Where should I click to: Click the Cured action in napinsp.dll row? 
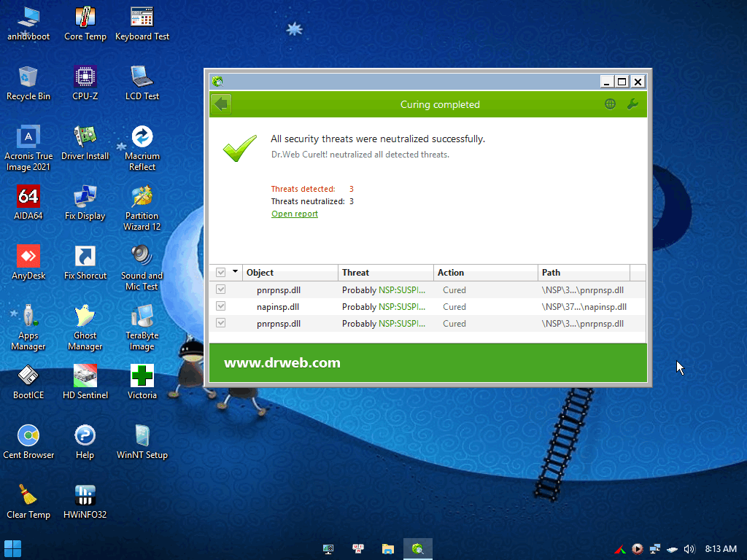454,307
